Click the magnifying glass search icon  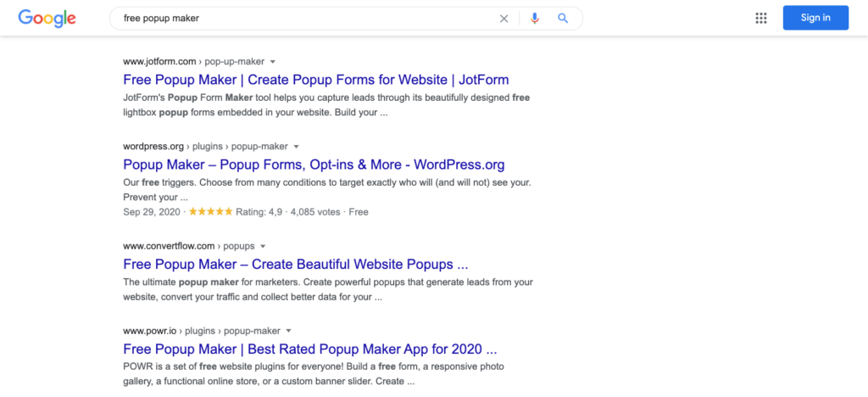click(x=563, y=19)
